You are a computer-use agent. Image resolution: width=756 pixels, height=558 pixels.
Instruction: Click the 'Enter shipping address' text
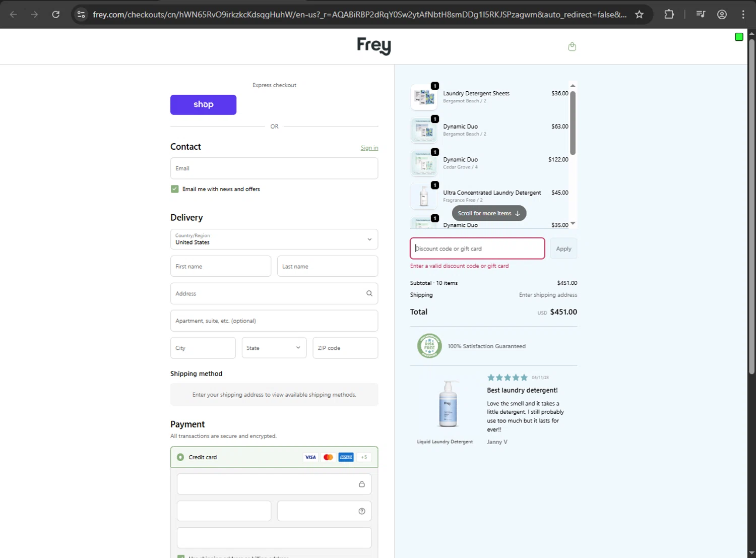548,295
